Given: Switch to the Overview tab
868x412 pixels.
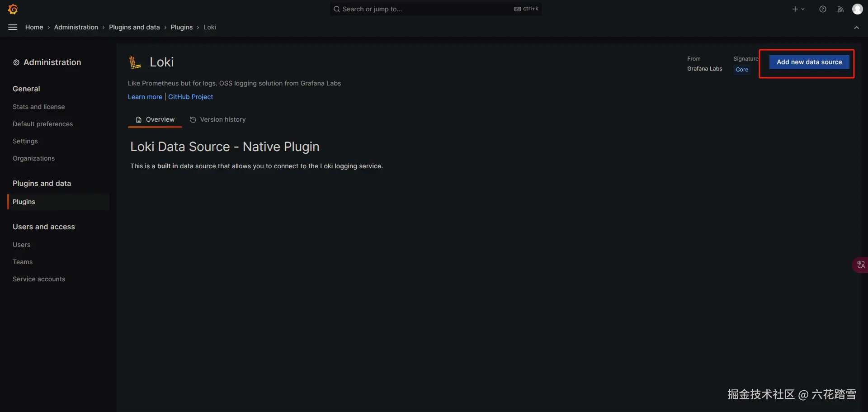Looking at the screenshot, I should tap(155, 119).
